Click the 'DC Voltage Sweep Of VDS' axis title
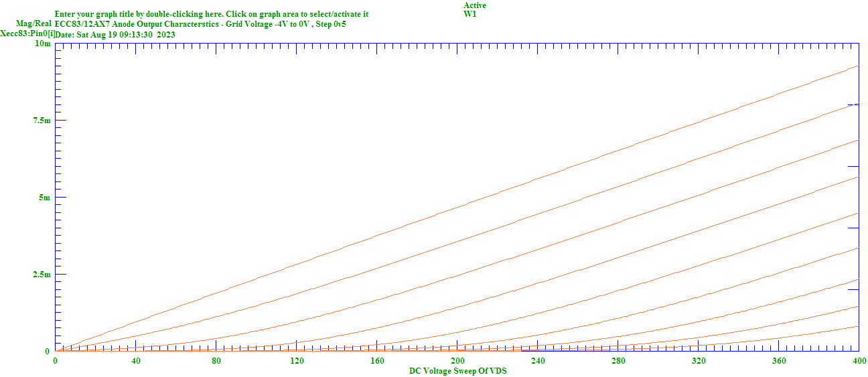This screenshot has width=868, height=377. pyautogui.click(x=457, y=371)
